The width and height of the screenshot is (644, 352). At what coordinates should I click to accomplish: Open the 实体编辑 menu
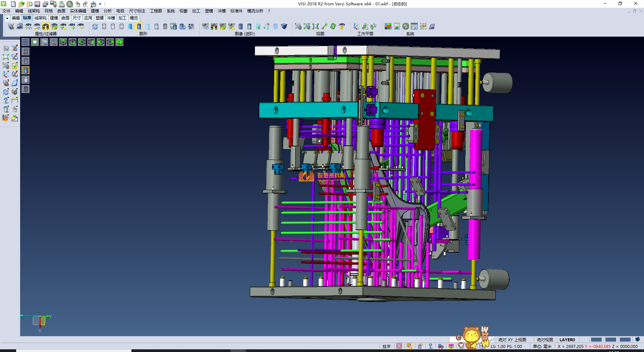(x=78, y=11)
